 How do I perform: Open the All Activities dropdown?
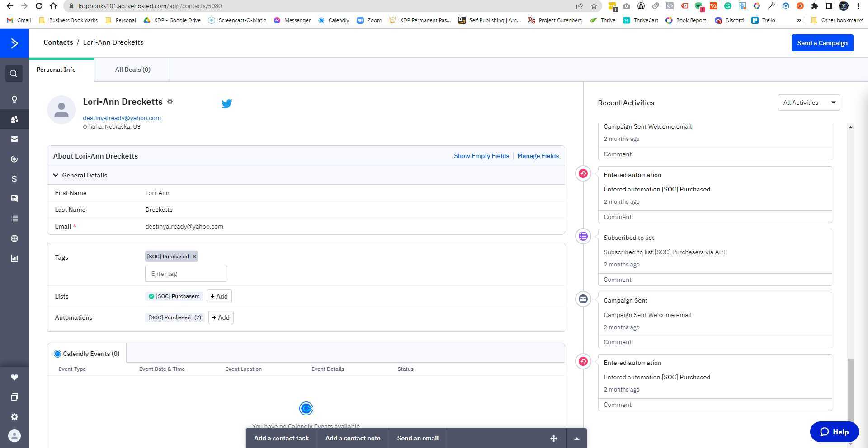coord(808,103)
